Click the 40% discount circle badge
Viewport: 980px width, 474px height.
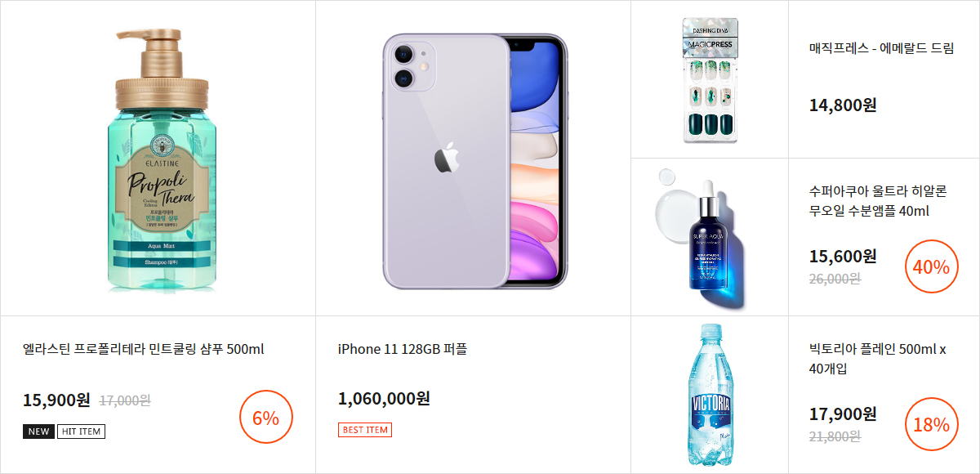(x=931, y=266)
